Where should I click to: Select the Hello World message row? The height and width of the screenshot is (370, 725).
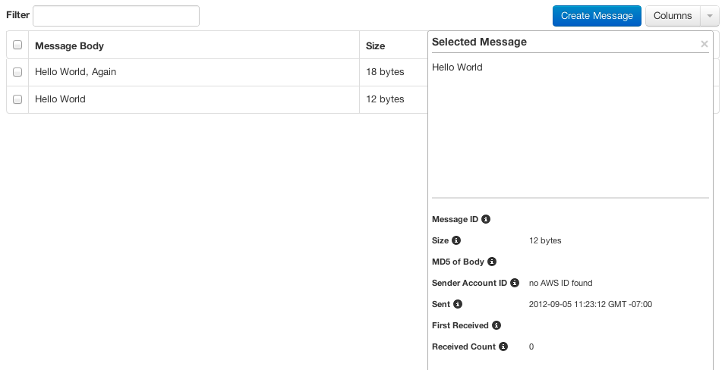pos(217,99)
